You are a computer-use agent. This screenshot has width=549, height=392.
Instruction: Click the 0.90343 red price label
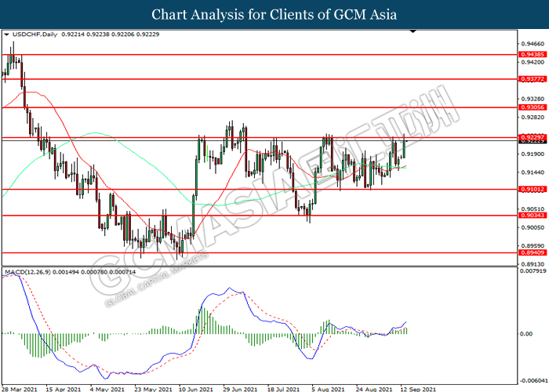tap(533, 216)
